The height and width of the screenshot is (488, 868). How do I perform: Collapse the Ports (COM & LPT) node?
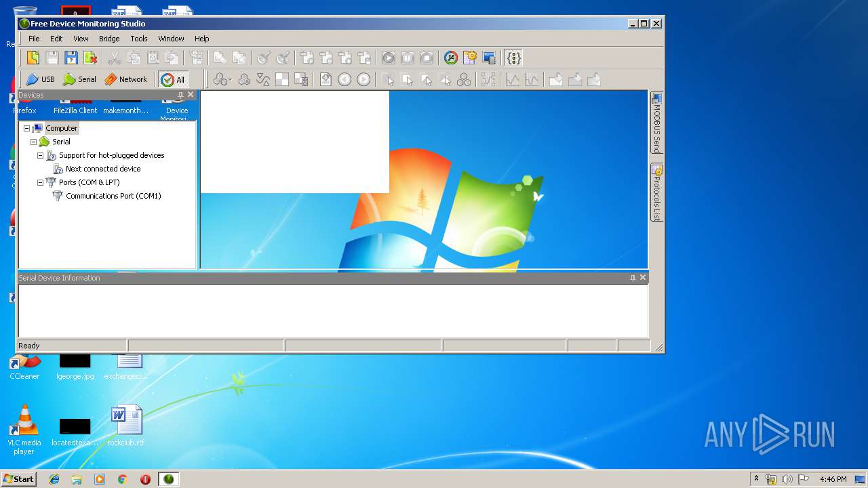[x=40, y=182]
